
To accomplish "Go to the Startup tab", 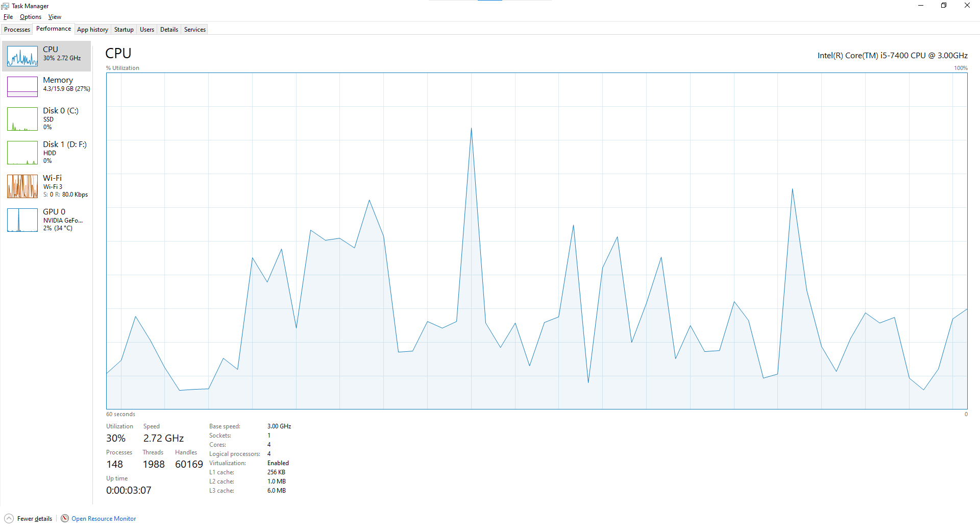I will [124, 30].
